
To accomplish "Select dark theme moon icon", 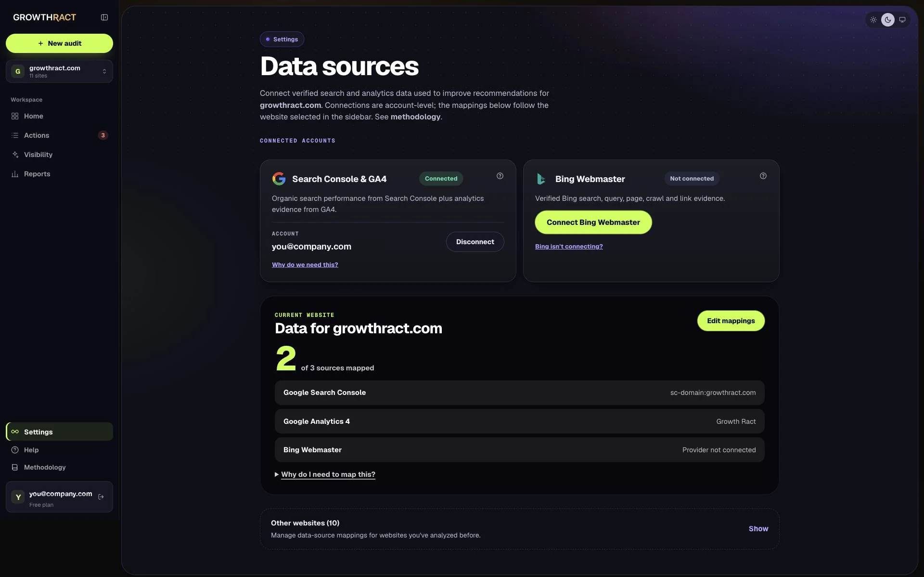I will point(888,20).
